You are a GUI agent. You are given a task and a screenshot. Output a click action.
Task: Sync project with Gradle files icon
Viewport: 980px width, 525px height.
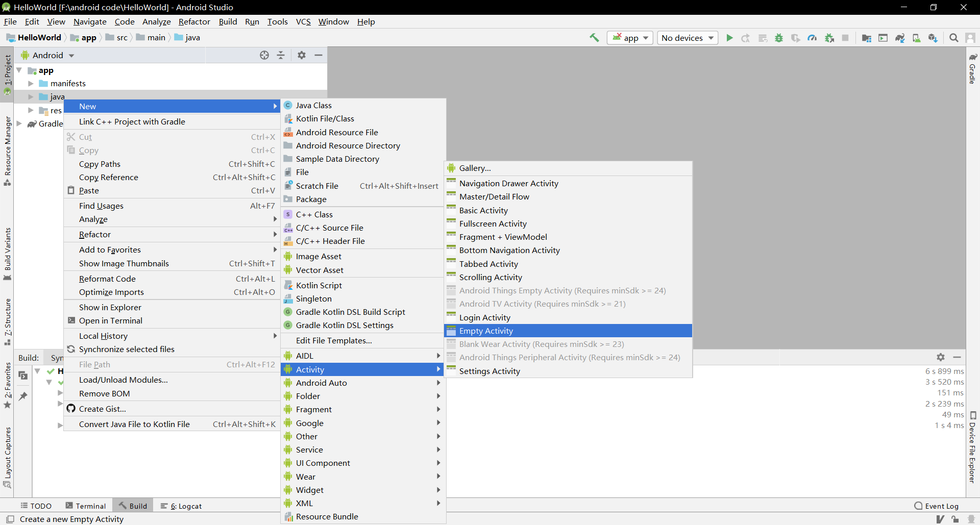point(900,37)
